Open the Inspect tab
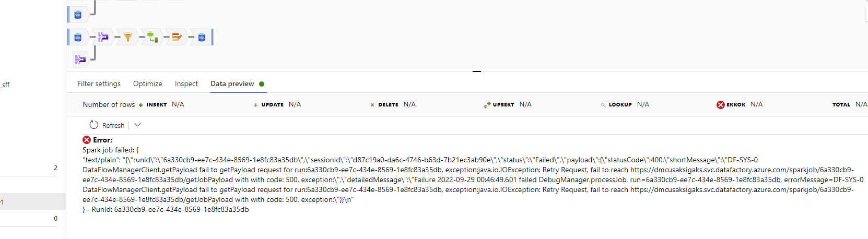Viewport: 868px width, 239px height. [x=186, y=83]
